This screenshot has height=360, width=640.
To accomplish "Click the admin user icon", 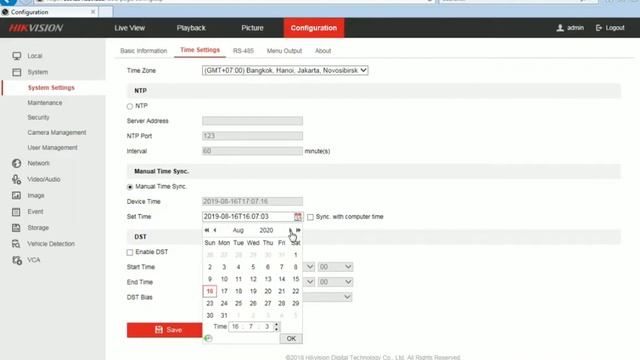I will pyautogui.click(x=560, y=28).
